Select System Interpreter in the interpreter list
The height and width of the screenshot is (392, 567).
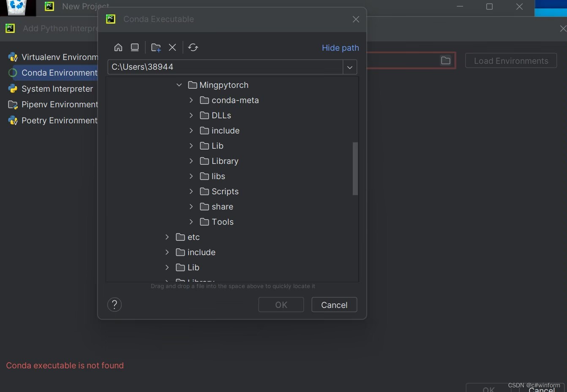click(x=51, y=89)
